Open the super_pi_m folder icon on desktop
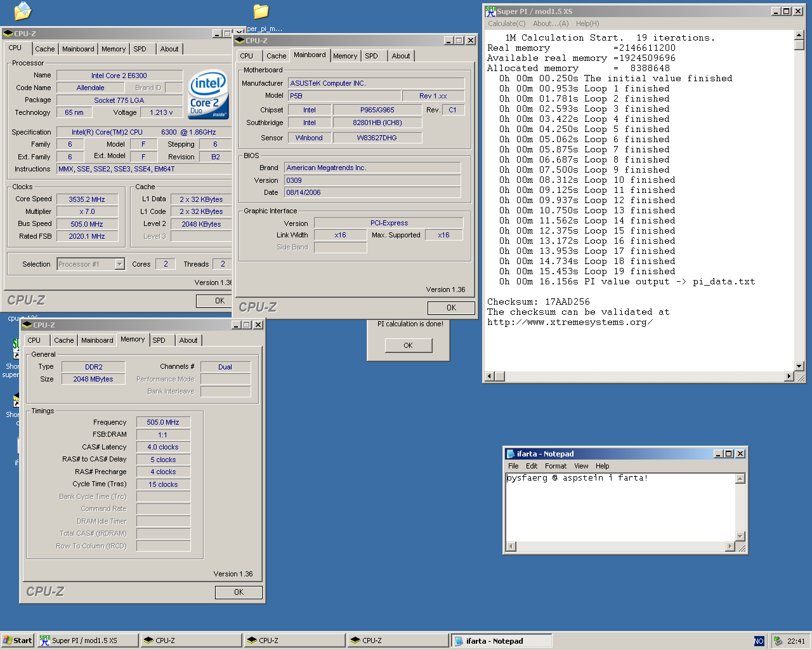 (261, 11)
